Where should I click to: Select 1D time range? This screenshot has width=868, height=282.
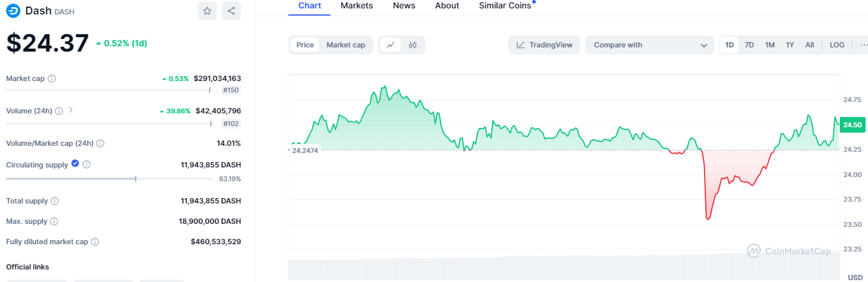pyautogui.click(x=729, y=45)
